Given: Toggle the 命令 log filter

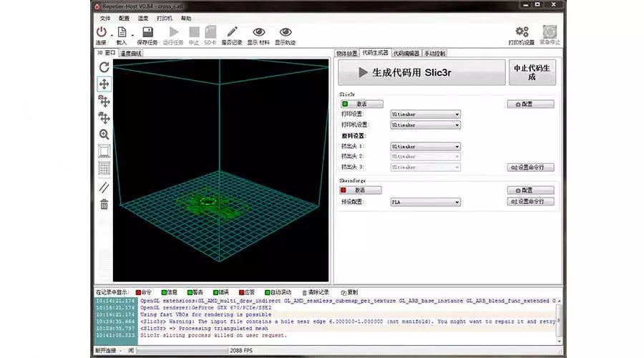Looking at the screenshot, I should click(x=143, y=292).
